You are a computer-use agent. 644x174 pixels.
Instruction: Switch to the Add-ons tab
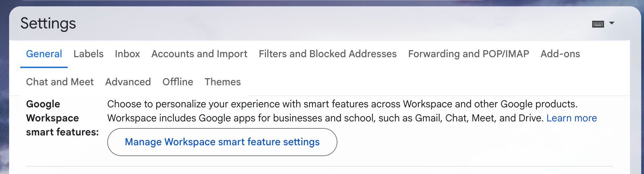560,54
